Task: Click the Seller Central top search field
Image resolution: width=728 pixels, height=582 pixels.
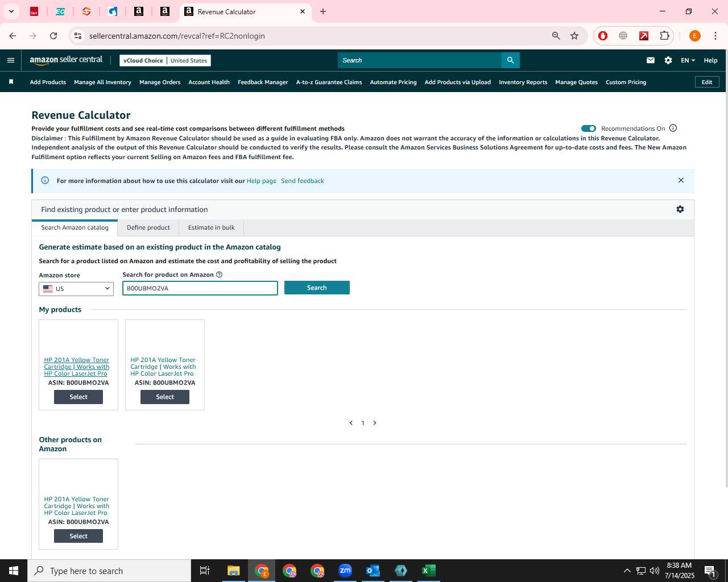Action: 420,60
